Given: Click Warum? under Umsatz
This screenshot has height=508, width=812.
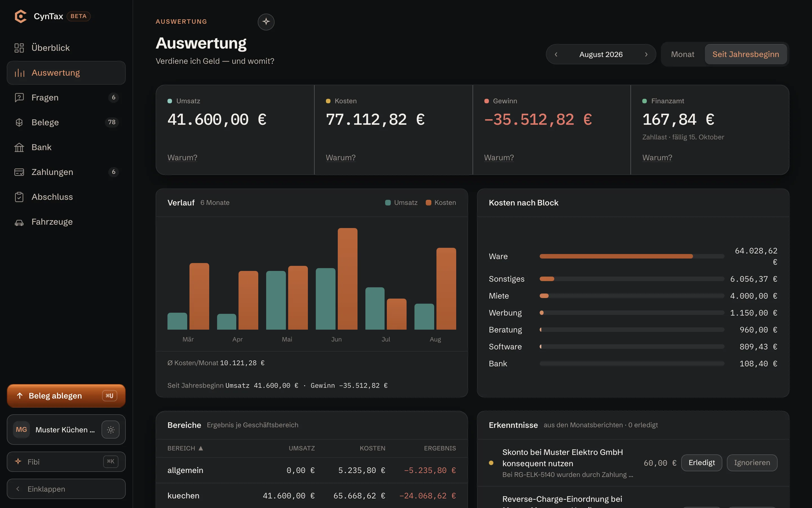Looking at the screenshot, I should click(x=182, y=157).
